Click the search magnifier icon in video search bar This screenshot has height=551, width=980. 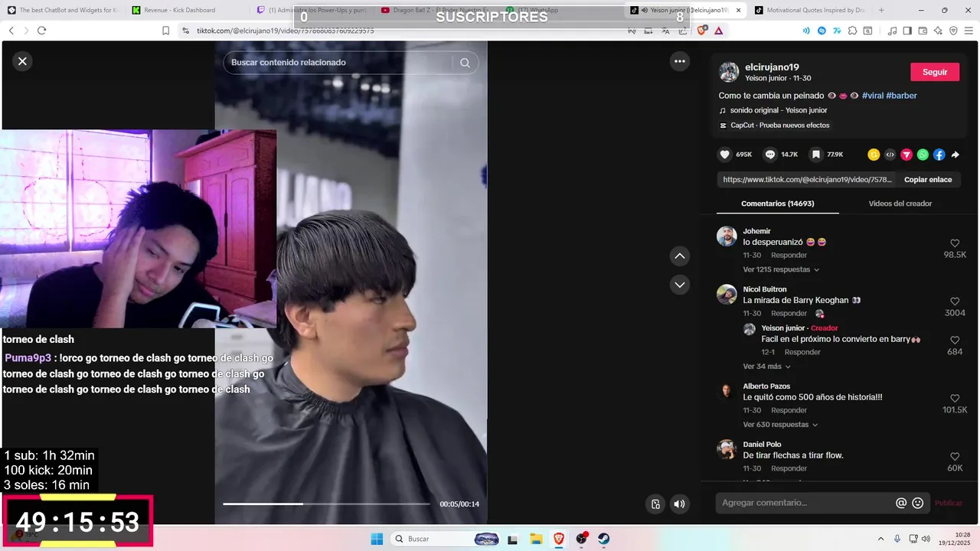465,63
